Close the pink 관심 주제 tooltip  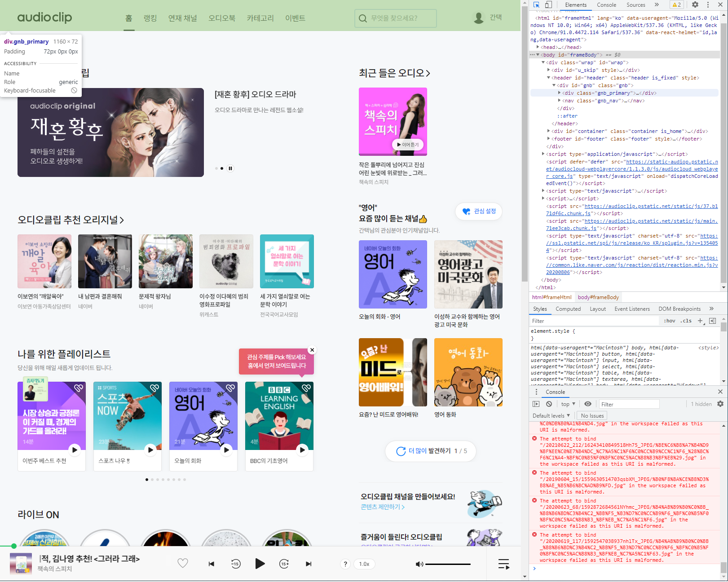click(x=312, y=350)
